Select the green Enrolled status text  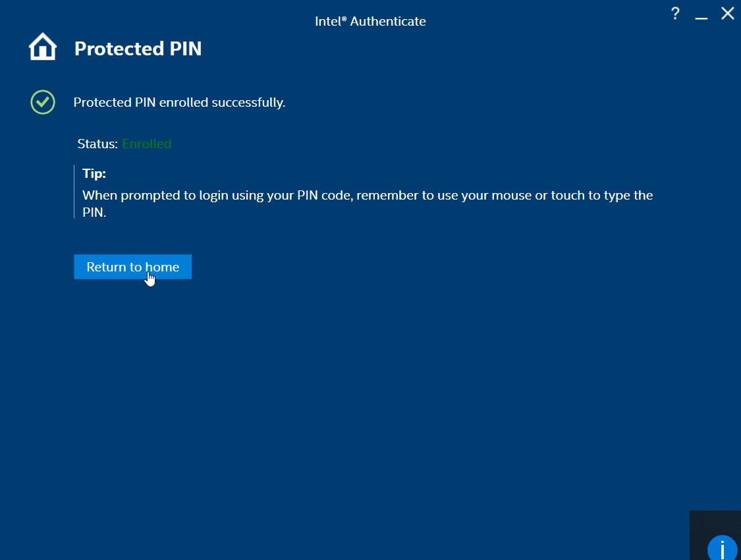click(x=146, y=144)
